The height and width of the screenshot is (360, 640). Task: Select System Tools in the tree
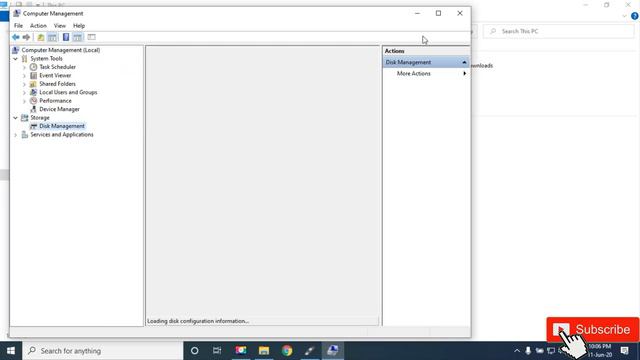click(x=46, y=58)
